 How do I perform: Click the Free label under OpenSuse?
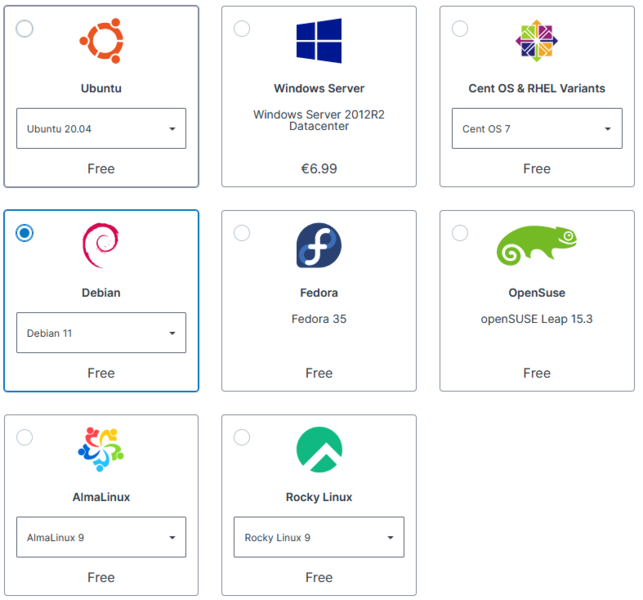coord(537,373)
